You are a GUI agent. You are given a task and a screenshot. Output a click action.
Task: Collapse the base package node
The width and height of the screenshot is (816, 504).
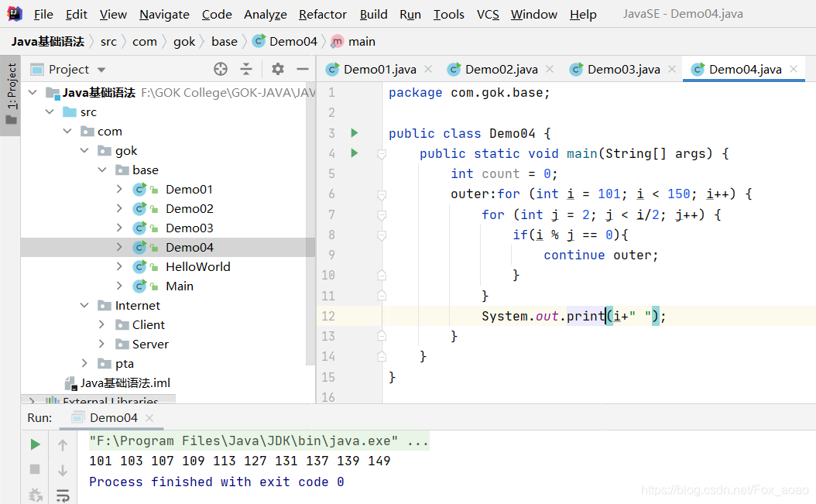pos(102,170)
